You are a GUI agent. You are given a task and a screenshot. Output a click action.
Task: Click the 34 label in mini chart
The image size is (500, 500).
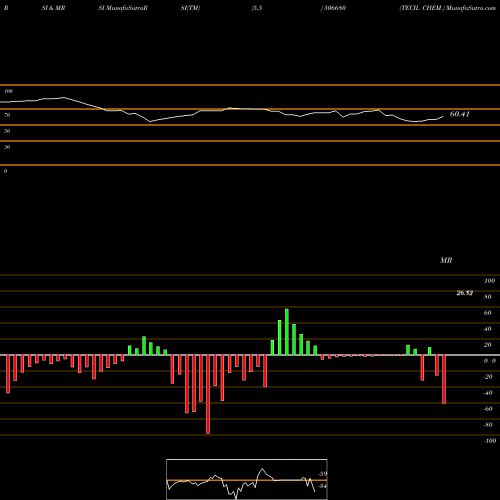coord(323,486)
